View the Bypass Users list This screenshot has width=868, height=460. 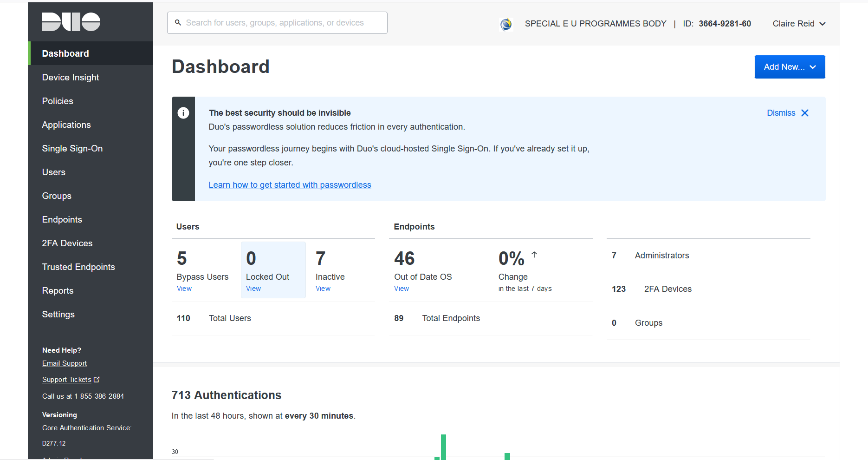pos(184,289)
